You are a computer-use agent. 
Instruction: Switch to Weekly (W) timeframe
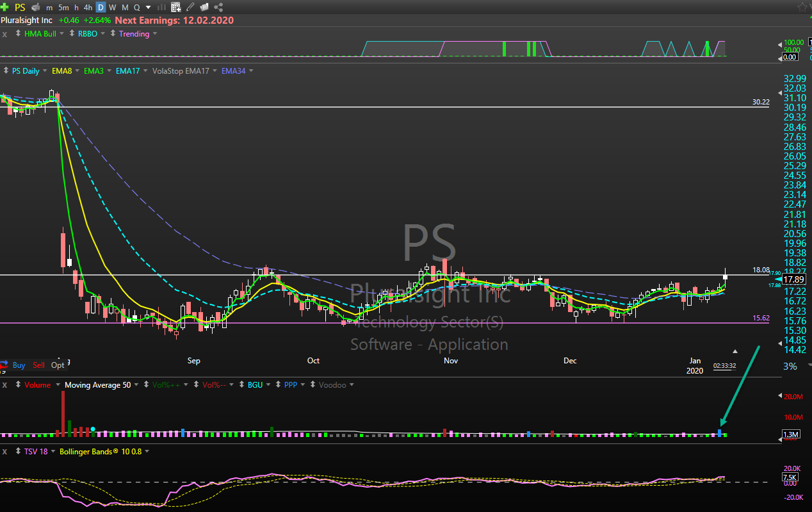pos(113,8)
